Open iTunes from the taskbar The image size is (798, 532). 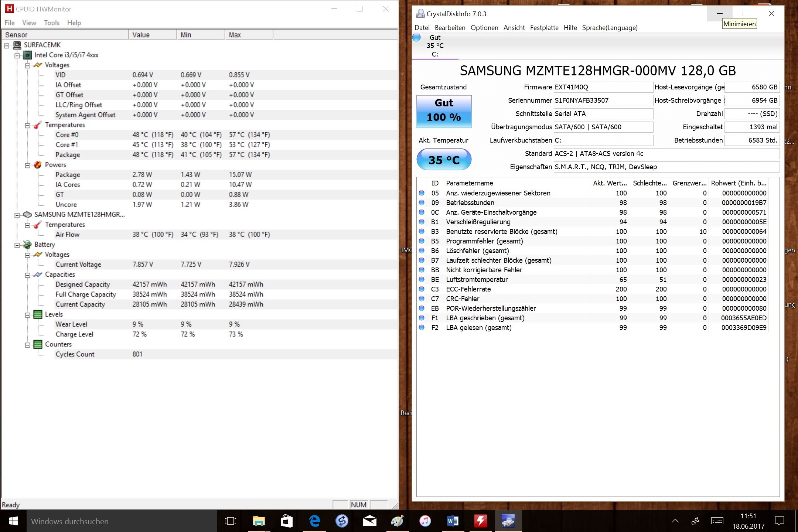point(425,521)
